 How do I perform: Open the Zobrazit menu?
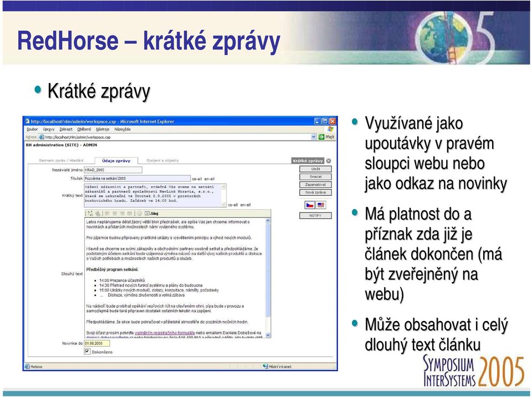(66, 129)
